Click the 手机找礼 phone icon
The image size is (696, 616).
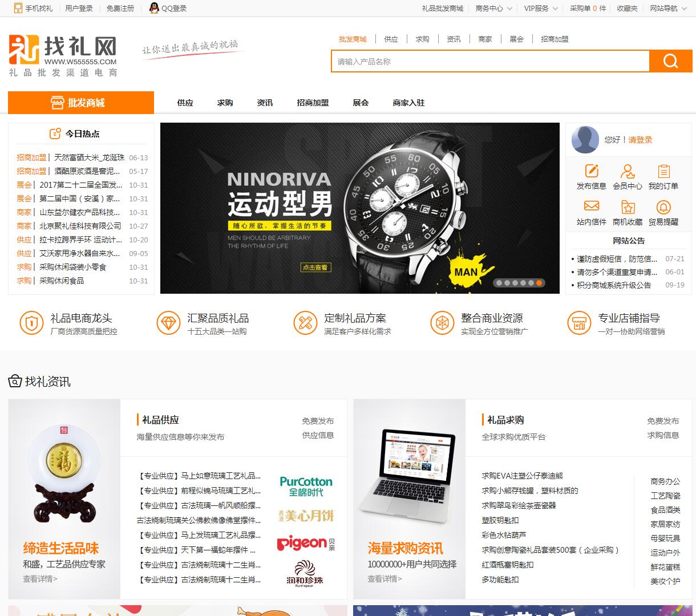[18, 8]
